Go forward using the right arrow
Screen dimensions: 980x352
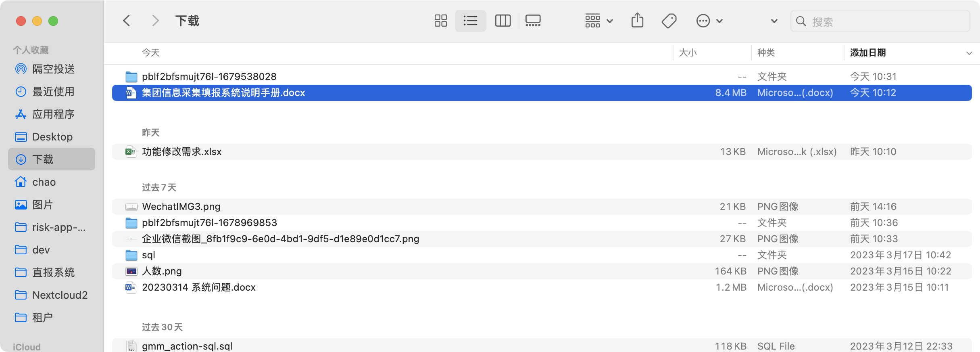click(x=155, y=21)
